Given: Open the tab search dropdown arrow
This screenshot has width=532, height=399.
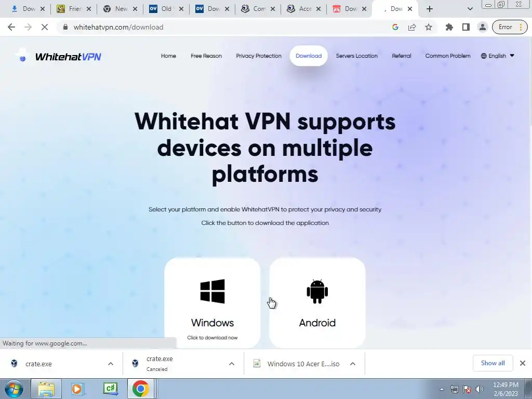Looking at the screenshot, I should click(x=470, y=9).
